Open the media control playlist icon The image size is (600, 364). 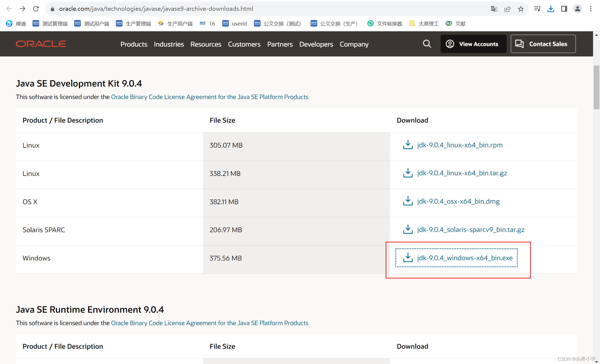(537, 9)
